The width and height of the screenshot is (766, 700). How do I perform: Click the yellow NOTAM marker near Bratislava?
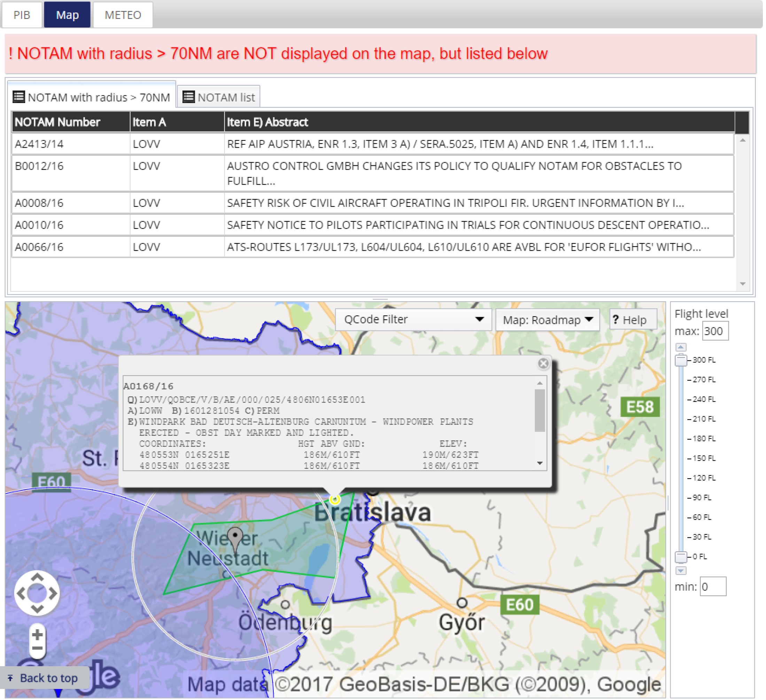pos(335,499)
